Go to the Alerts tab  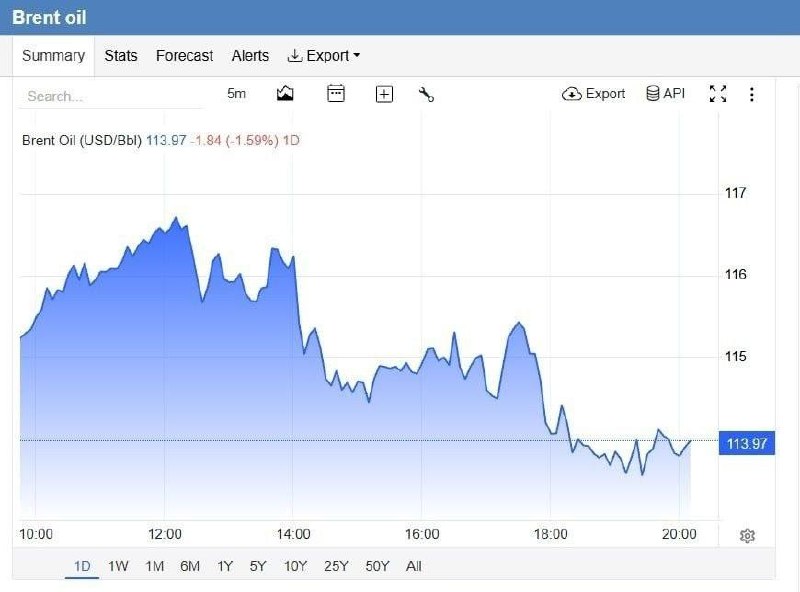coord(250,56)
